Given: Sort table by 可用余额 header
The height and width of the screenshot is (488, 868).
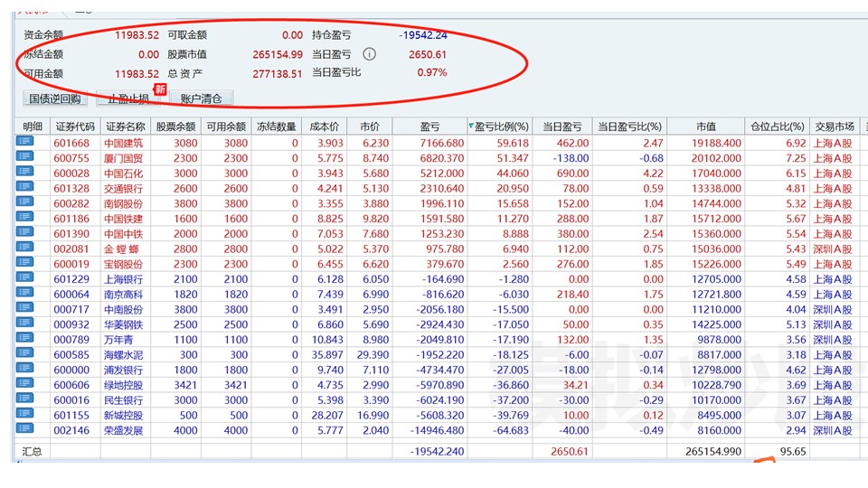Looking at the screenshot, I should 226,127.
